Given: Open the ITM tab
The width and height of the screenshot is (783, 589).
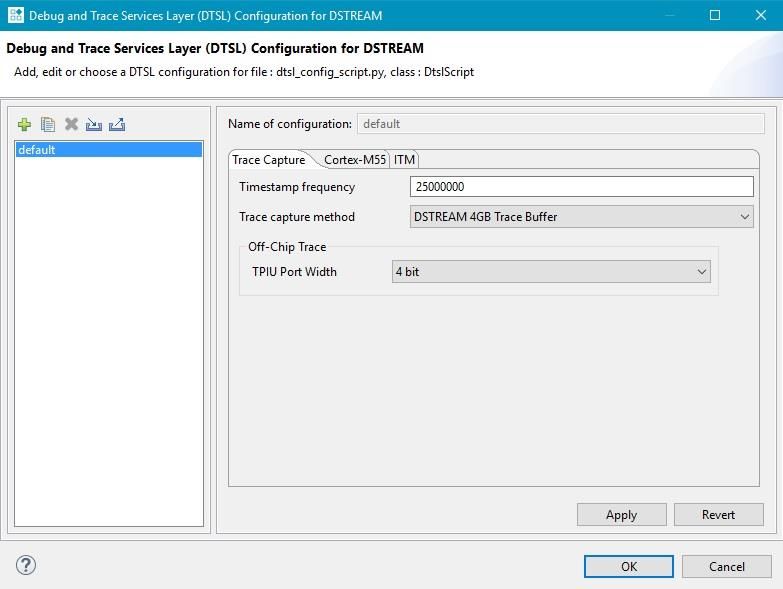Looking at the screenshot, I should [404, 160].
